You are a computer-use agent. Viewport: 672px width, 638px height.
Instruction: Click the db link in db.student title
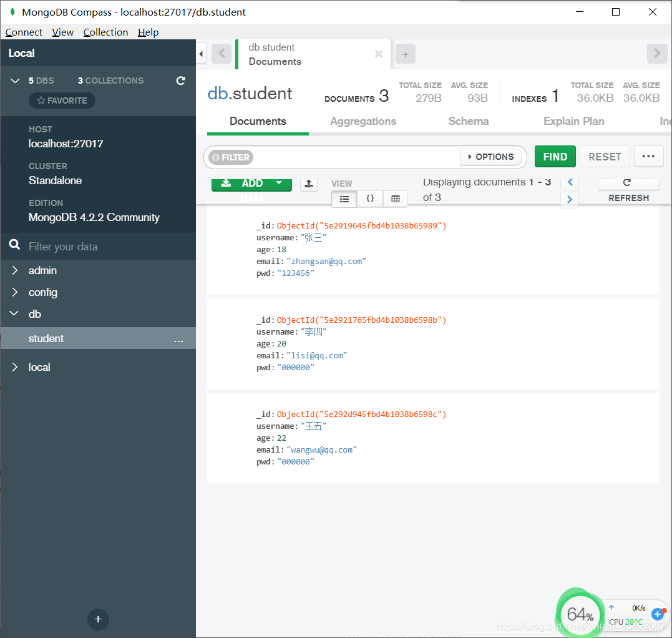point(218,94)
